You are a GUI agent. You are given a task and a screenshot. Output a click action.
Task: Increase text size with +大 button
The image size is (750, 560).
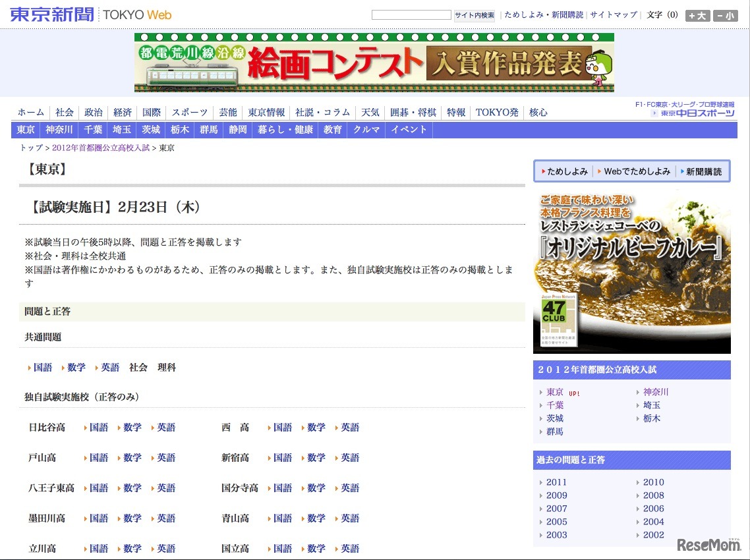click(697, 16)
